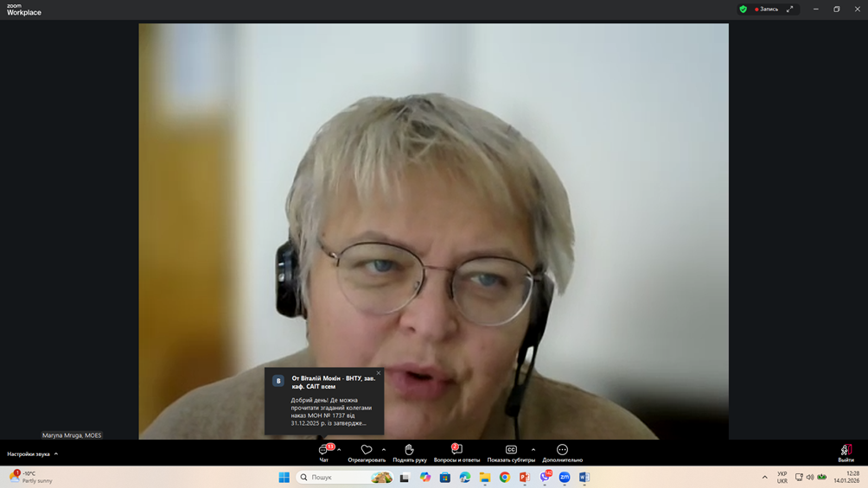Image resolution: width=868 pixels, height=488 pixels.
Task: Open the Отреагировать reactions heart button
Action: click(x=367, y=453)
